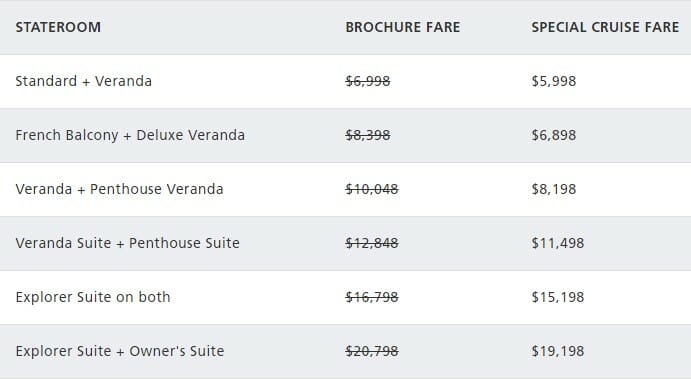Select Veranda Suite + Penthouse Suite row
Image resolution: width=691 pixels, height=379 pixels.
(346, 243)
